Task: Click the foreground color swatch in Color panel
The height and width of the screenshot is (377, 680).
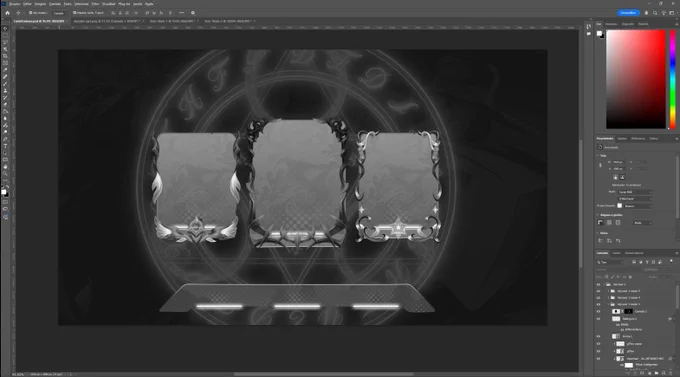Action: (x=599, y=33)
